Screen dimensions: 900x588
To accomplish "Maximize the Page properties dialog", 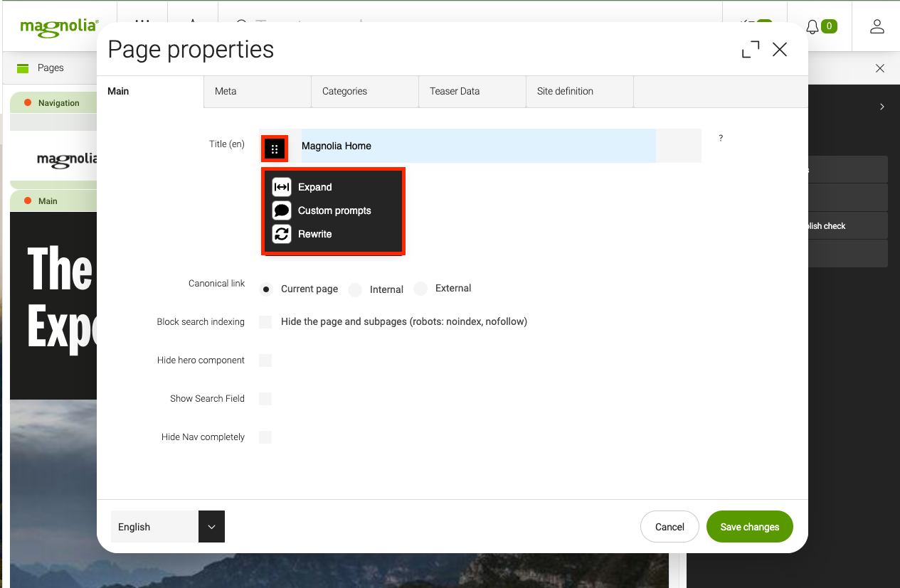I will click(x=751, y=49).
